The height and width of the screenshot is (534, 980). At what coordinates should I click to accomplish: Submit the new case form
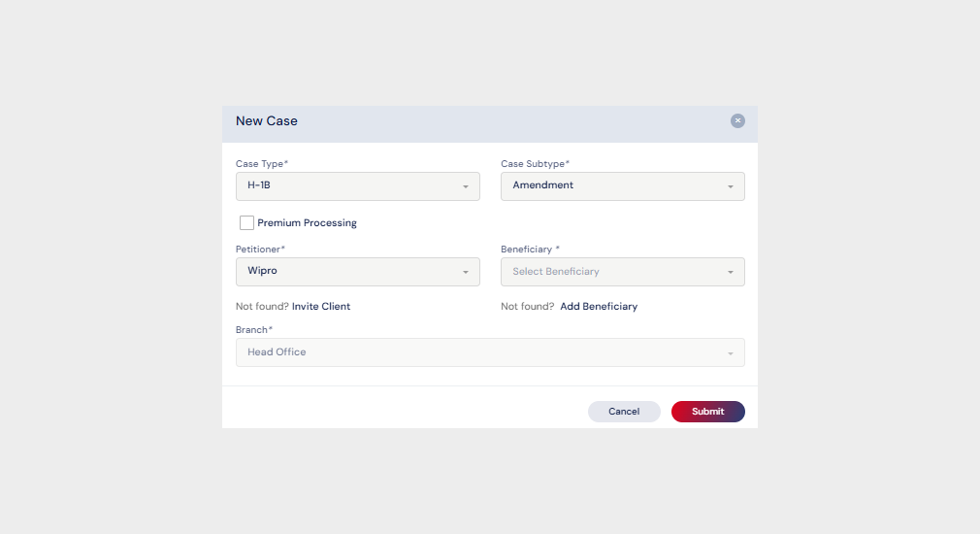[707, 412]
